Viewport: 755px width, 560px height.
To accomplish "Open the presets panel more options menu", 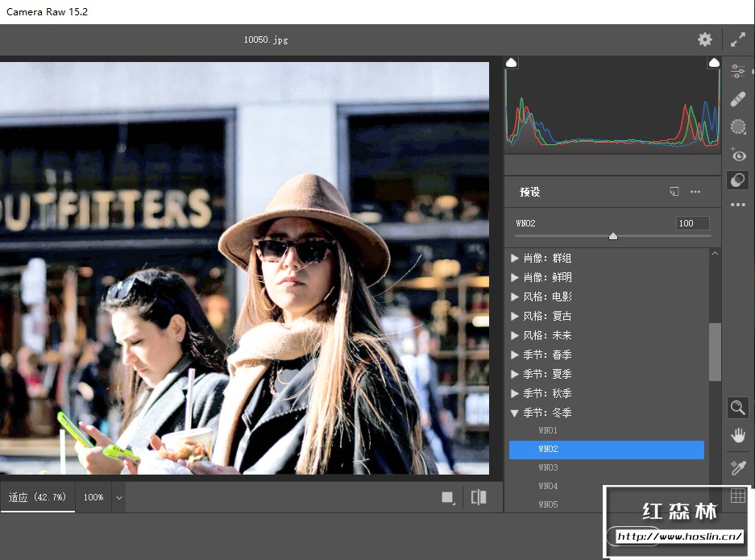I will coord(695,192).
